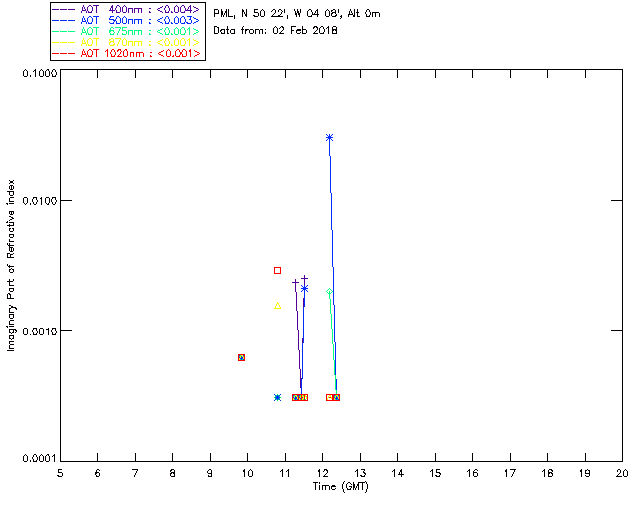This screenshot has height=512, width=640.
Task: Click the 0.0010 y-axis tick label
Action: [39, 331]
